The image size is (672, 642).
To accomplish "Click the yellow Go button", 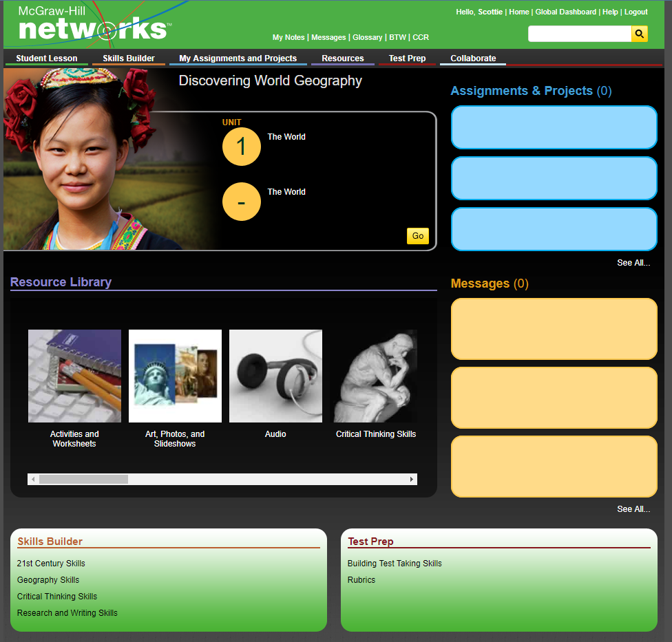I will coord(418,236).
